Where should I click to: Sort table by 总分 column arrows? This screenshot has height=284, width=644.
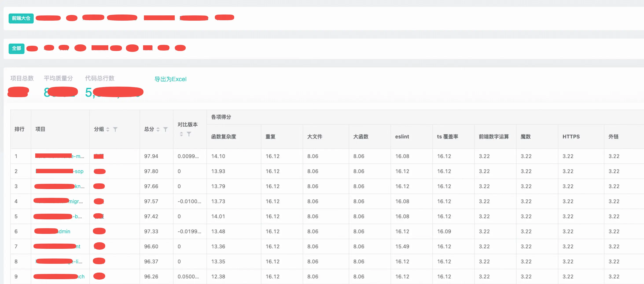(158, 129)
